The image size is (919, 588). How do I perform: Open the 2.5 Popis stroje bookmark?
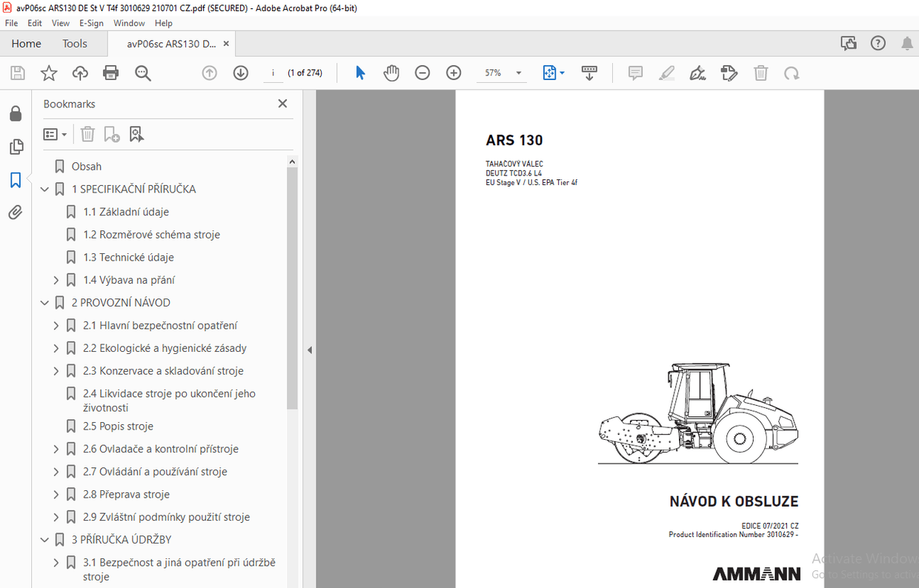(x=120, y=426)
